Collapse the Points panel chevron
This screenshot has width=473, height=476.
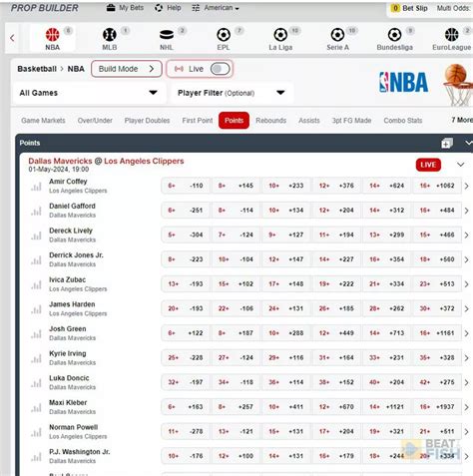pos(469,143)
